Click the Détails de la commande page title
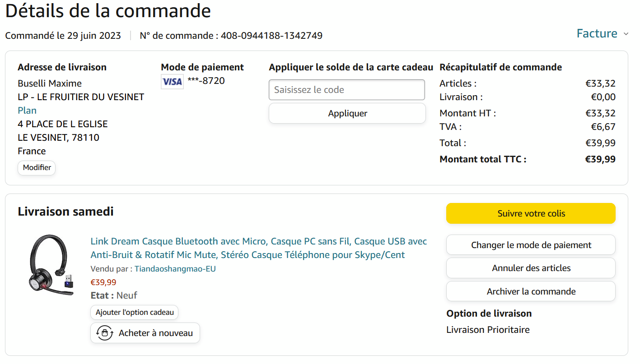This screenshot has width=640, height=364. tap(108, 11)
